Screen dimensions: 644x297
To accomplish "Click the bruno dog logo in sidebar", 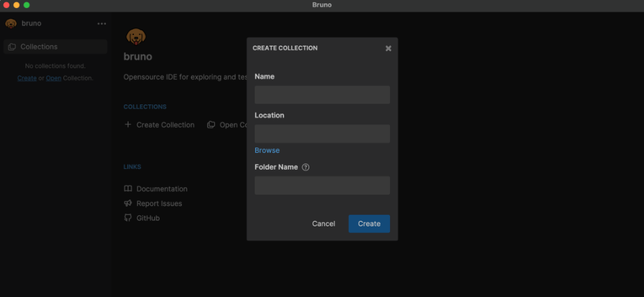I will point(11,24).
